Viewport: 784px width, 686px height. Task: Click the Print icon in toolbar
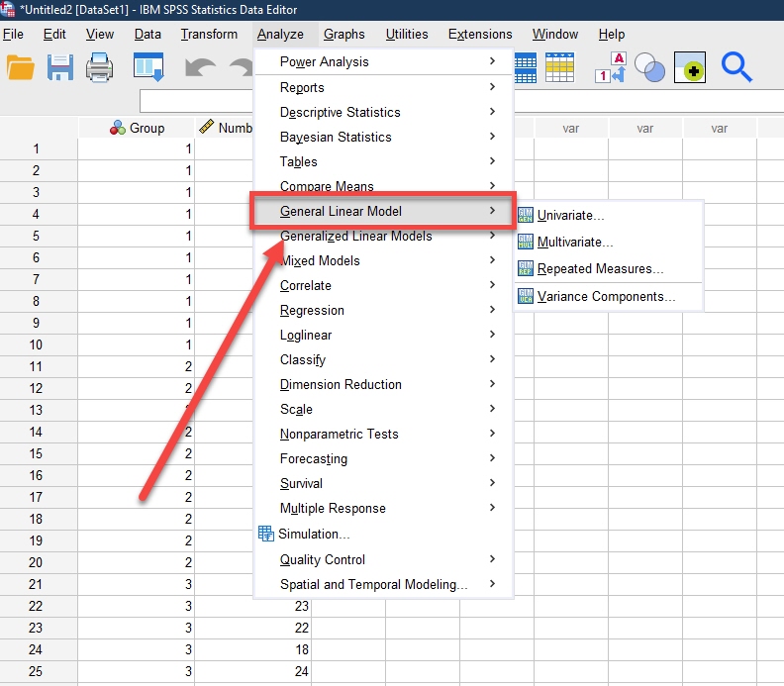99,67
